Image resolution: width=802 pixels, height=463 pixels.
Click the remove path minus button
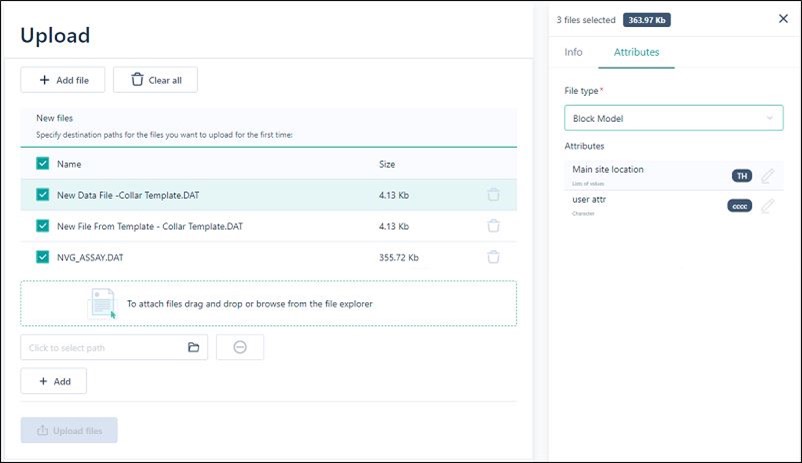tap(240, 348)
